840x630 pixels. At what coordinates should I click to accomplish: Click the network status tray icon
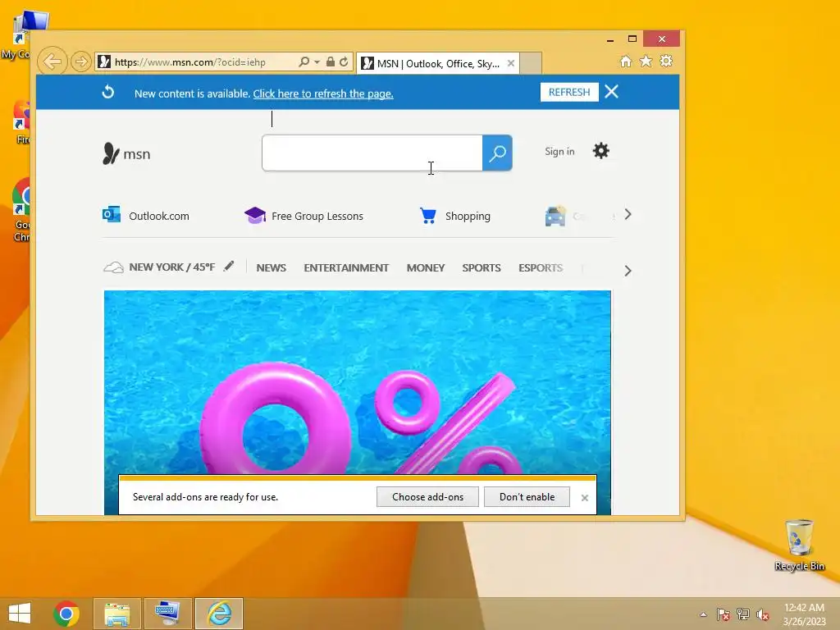tap(743, 614)
